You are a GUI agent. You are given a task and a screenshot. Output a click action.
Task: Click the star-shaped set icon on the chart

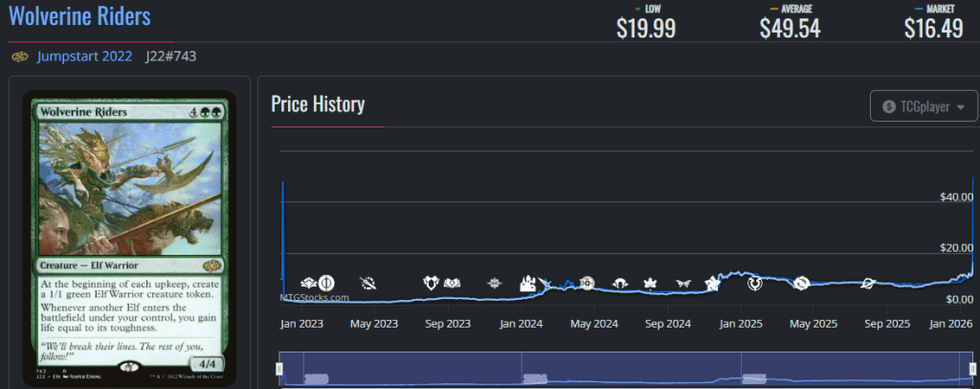click(712, 283)
